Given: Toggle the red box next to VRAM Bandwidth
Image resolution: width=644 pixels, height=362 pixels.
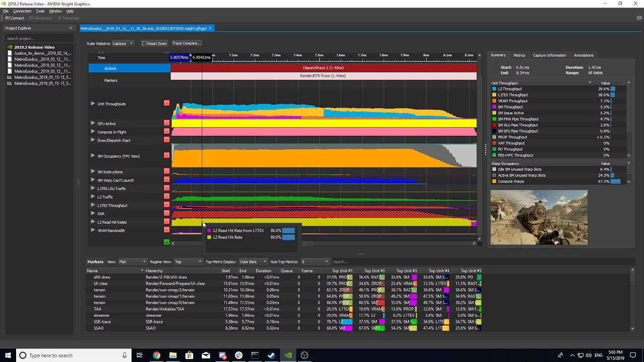Looking at the screenshot, I should tap(167, 230).
